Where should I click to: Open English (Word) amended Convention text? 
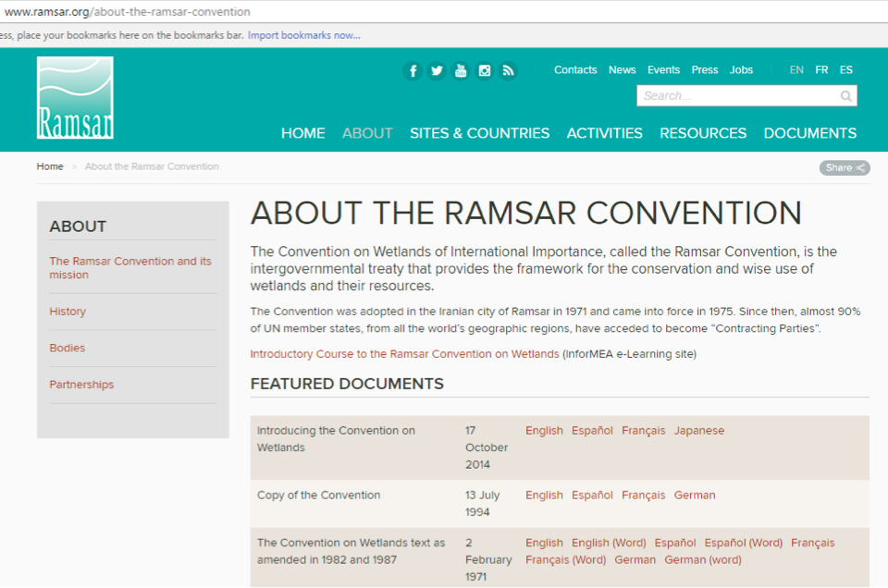tap(609, 543)
